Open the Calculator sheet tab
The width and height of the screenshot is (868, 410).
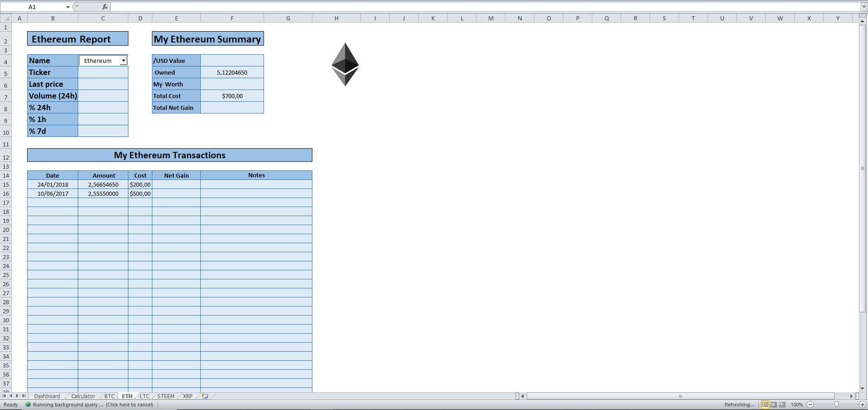[83, 396]
